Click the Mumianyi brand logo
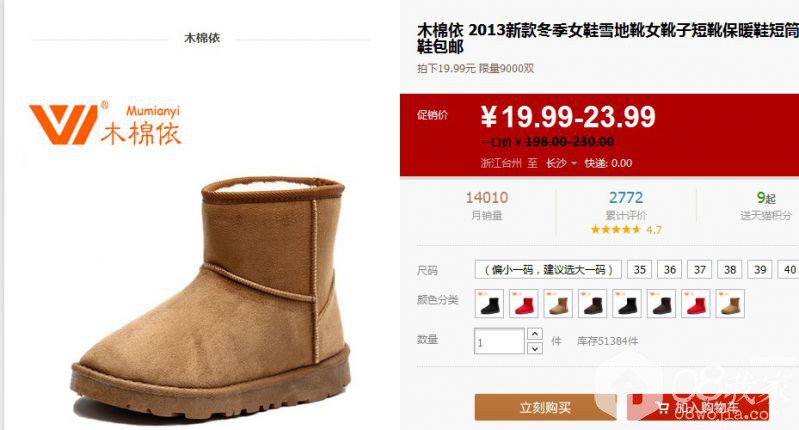Viewport: 799px width, 430px height. click(x=105, y=124)
